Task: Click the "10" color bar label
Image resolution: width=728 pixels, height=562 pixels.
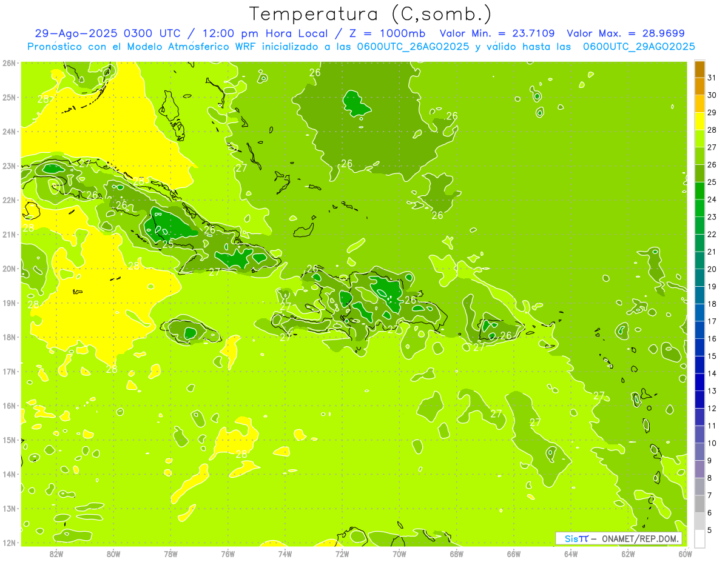Action: pos(712,443)
